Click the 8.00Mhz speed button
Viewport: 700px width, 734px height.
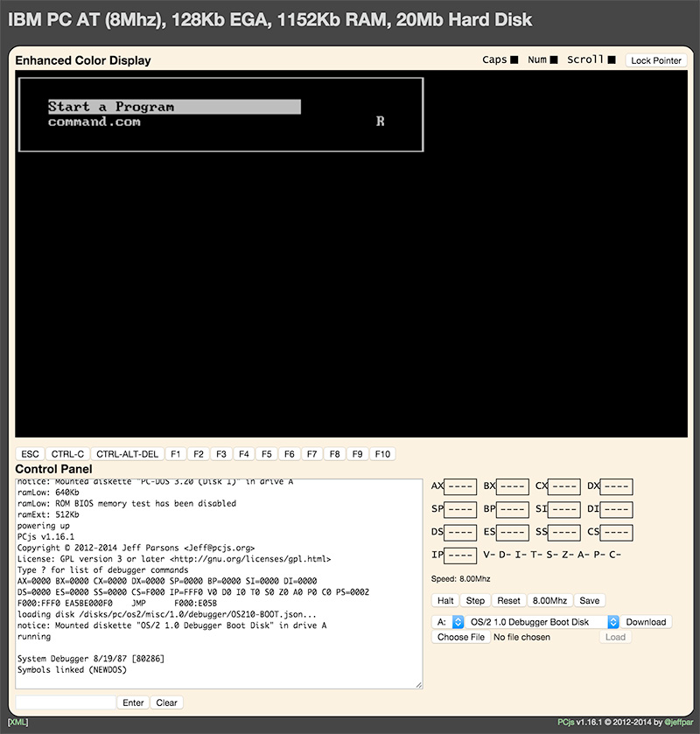(x=549, y=600)
